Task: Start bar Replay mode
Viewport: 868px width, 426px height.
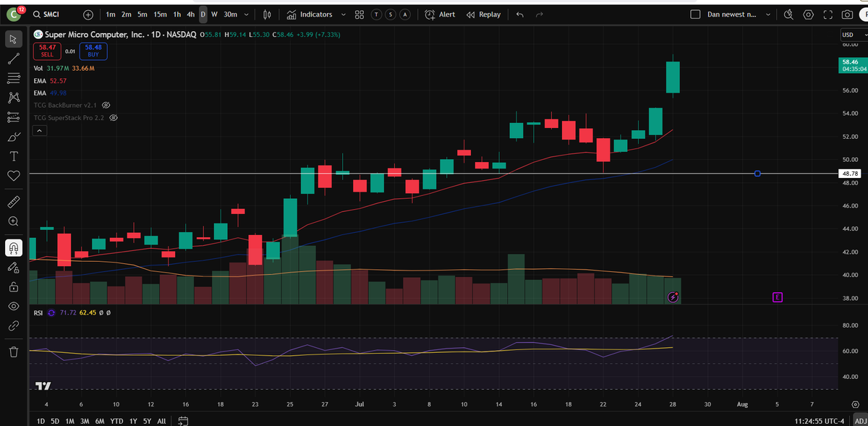Action: coord(483,14)
